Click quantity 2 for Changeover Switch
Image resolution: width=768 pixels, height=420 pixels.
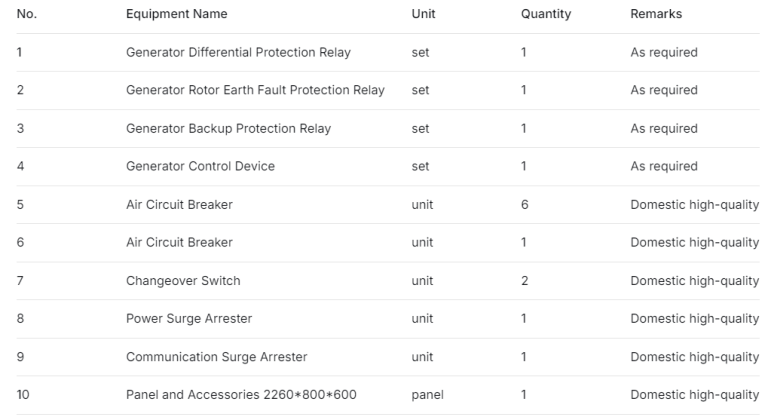(x=524, y=280)
